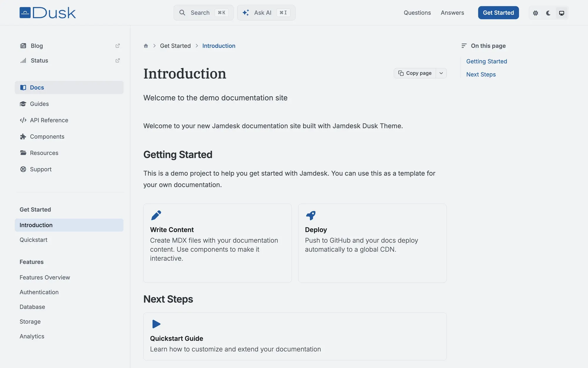The width and height of the screenshot is (588, 368).
Task: Click the Introduction breadcrumb text
Action: pos(219,46)
